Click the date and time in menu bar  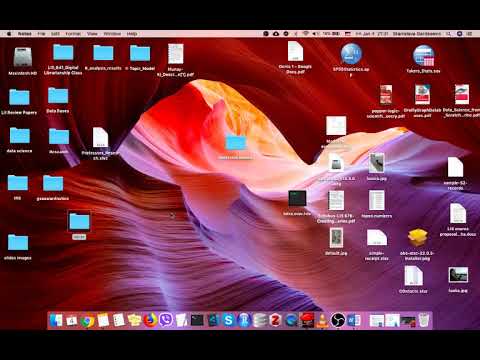click(371, 34)
